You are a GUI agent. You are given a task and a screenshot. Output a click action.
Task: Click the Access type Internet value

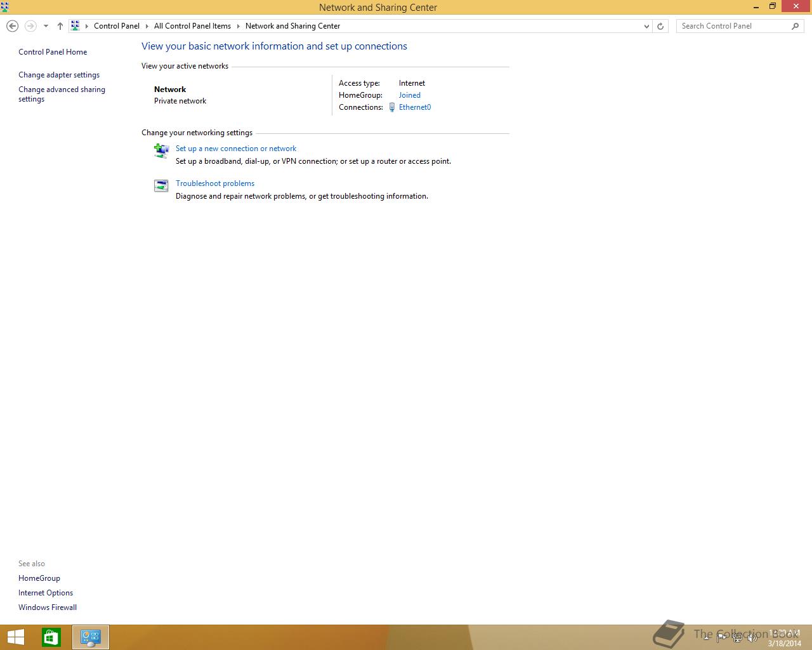click(412, 83)
